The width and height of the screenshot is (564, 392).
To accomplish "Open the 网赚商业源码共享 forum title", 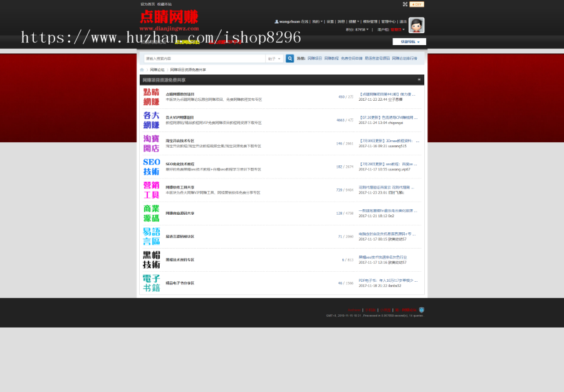I will click(x=180, y=214).
